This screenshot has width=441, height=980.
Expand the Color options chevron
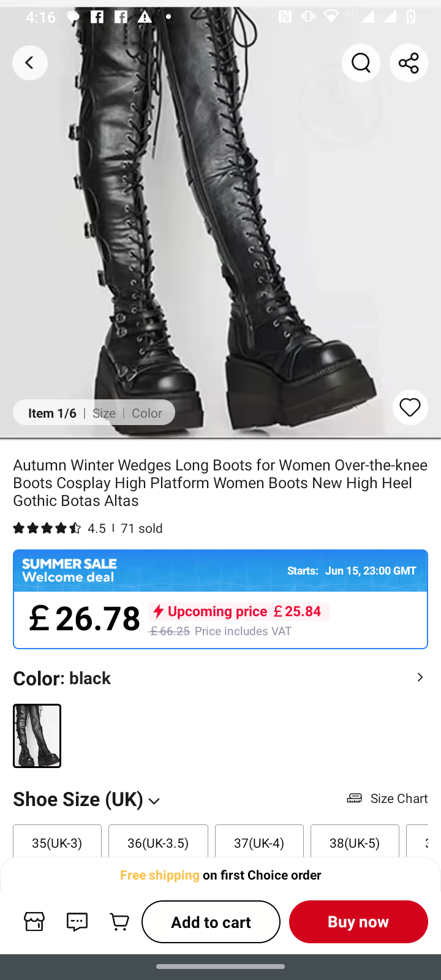coord(420,677)
